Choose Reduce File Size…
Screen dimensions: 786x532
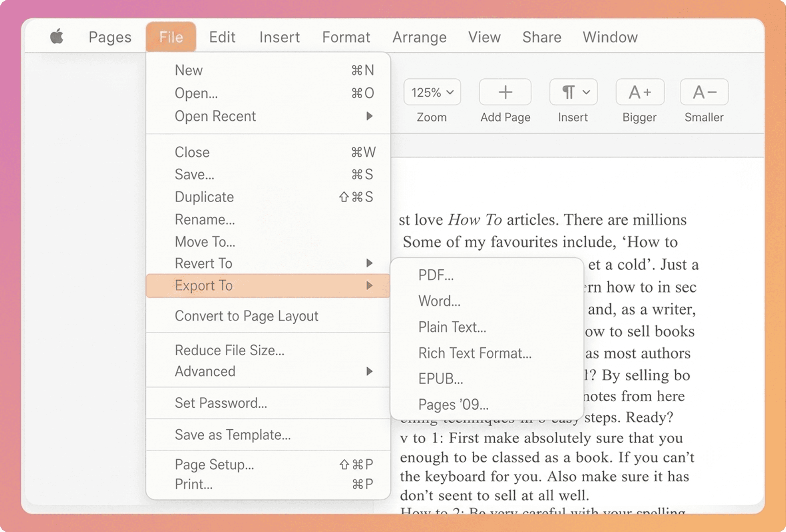[x=268, y=350]
